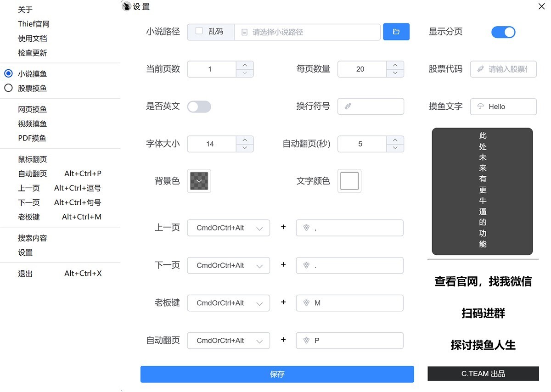
Task: Select the 股票摸鱼 radio option
Action: [x=8, y=88]
